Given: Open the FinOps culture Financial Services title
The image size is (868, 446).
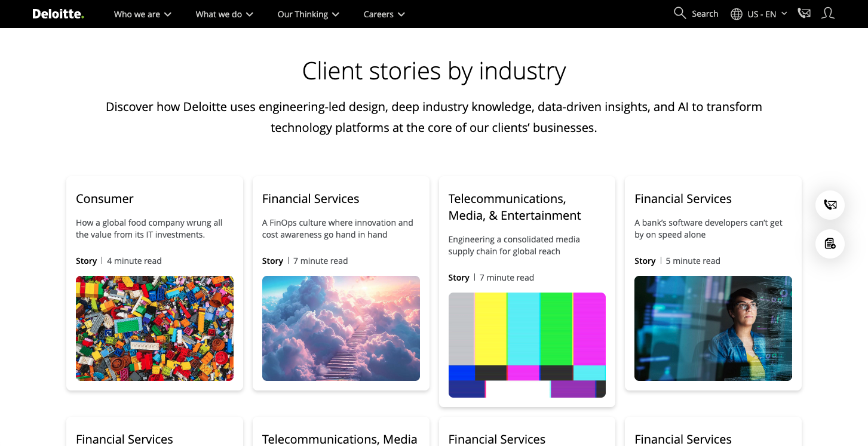Looking at the screenshot, I should [311, 199].
